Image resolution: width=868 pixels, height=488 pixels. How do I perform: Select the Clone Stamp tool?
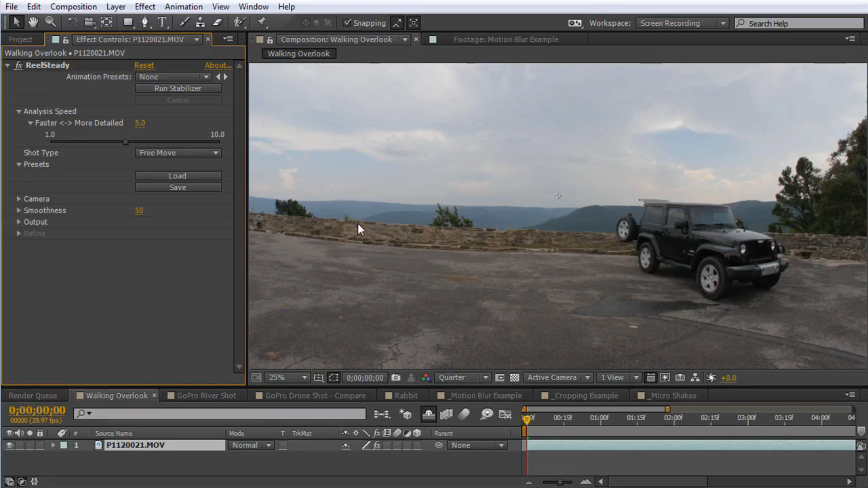200,22
